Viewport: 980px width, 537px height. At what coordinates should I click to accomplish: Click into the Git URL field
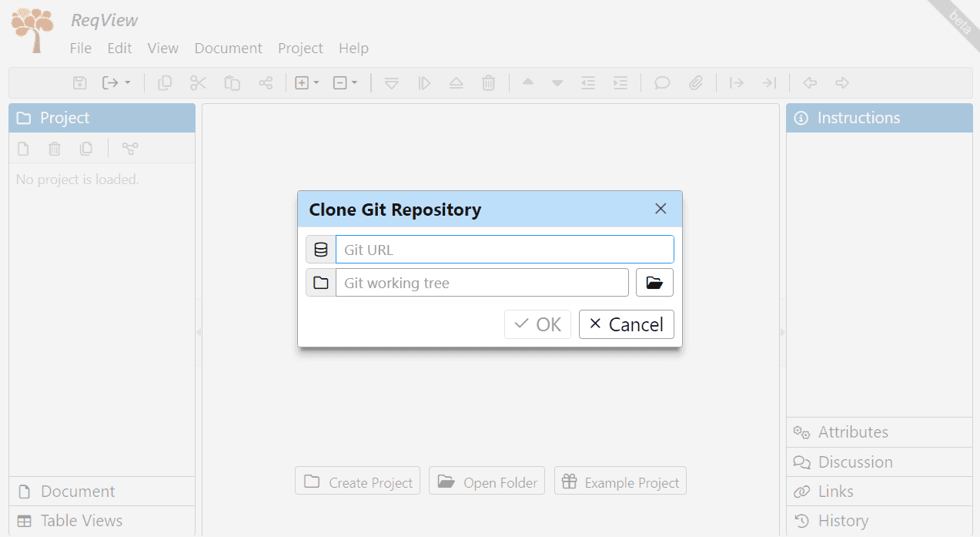[505, 250]
